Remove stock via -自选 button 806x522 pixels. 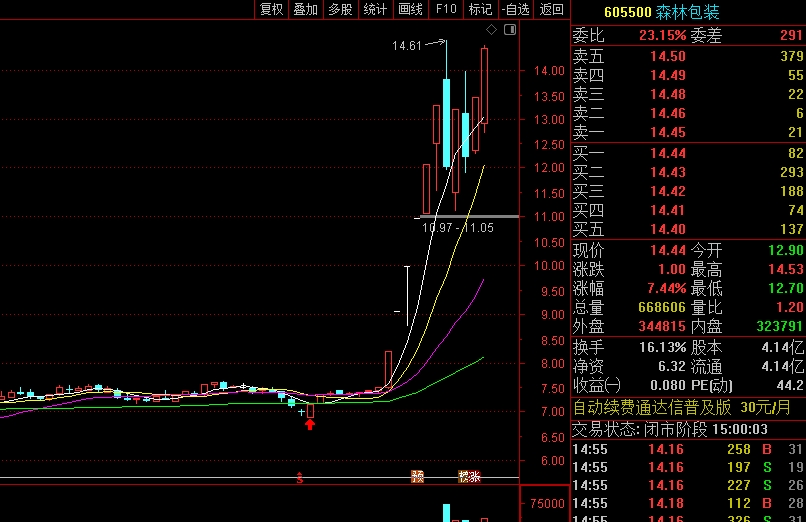pyautogui.click(x=516, y=9)
